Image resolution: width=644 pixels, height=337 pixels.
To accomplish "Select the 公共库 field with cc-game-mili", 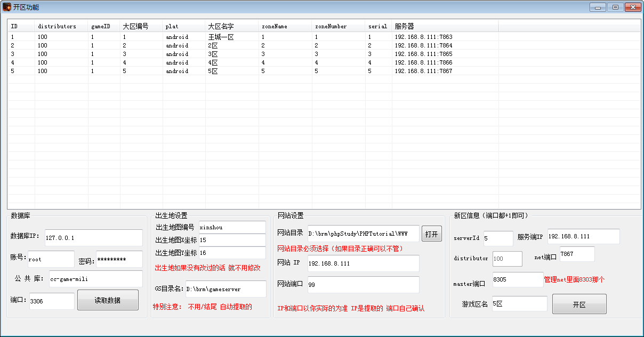I will tap(95, 279).
